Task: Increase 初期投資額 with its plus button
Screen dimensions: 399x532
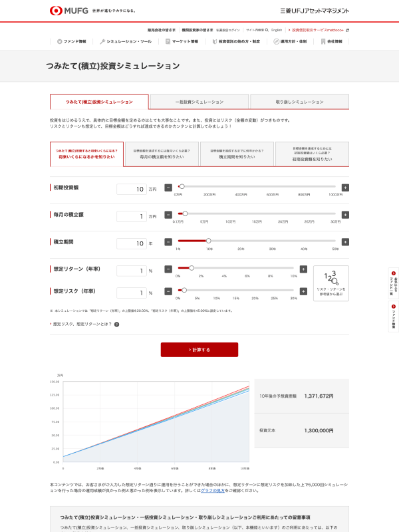Action: [345, 188]
